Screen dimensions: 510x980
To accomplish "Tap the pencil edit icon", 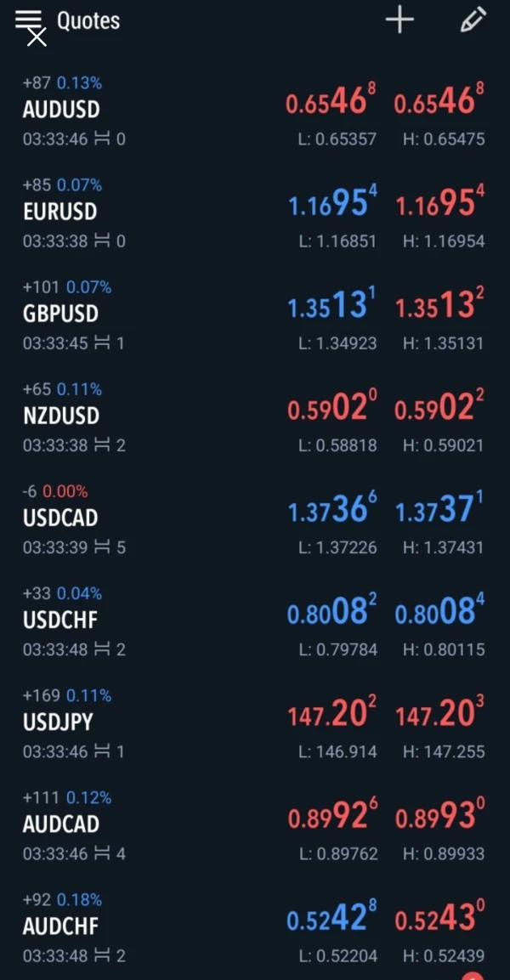I will coord(473,20).
